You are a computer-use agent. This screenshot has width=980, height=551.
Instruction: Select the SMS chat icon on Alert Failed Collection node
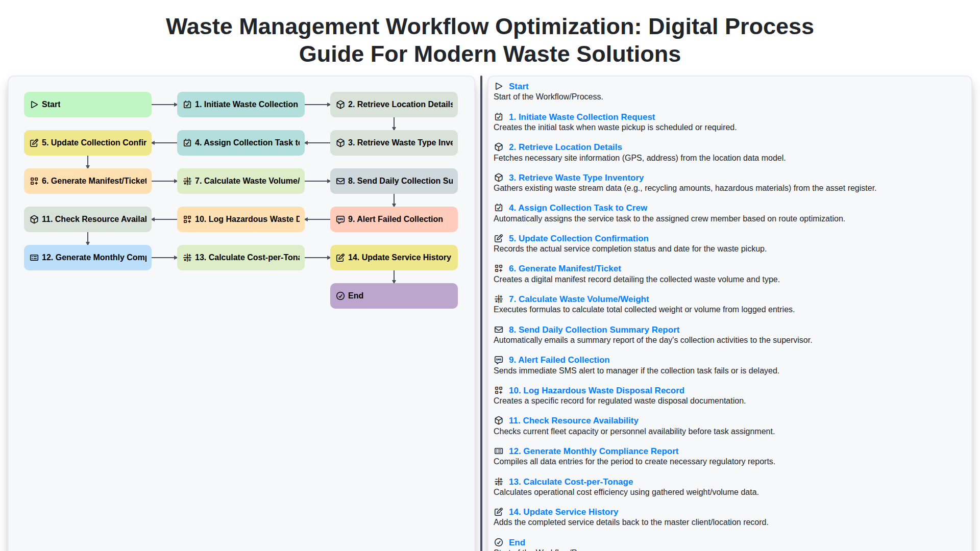[340, 219]
